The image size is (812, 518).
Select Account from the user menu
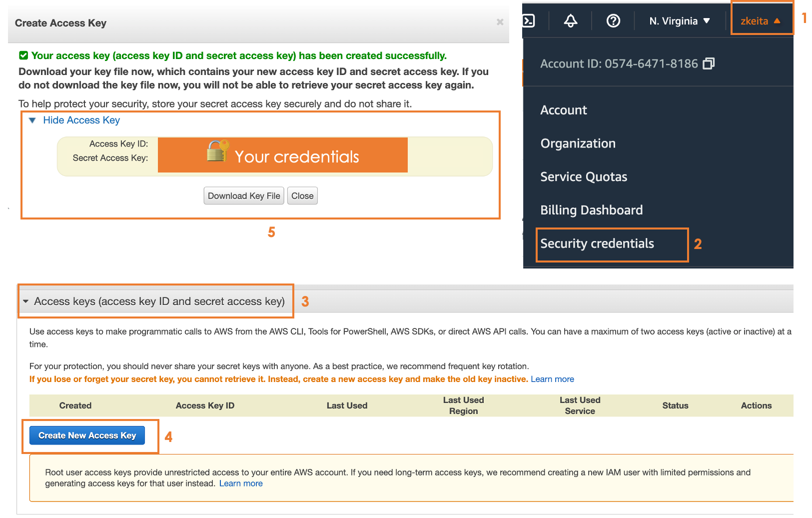[x=564, y=110]
